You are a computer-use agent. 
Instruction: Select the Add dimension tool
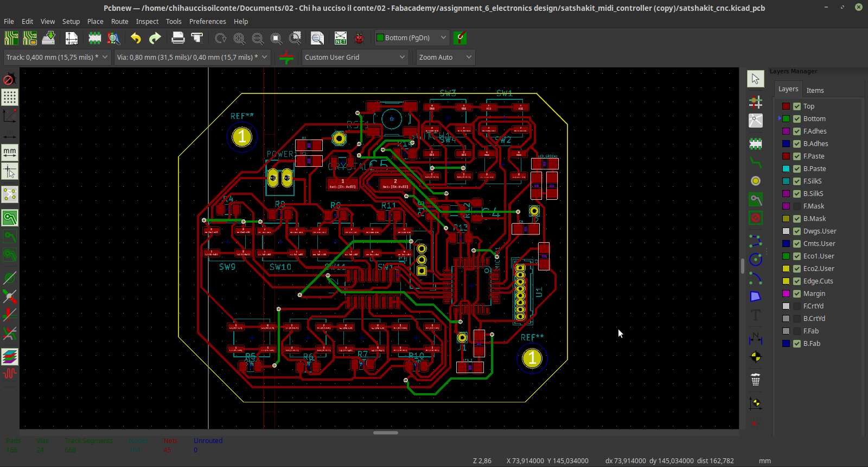pyautogui.click(x=756, y=339)
